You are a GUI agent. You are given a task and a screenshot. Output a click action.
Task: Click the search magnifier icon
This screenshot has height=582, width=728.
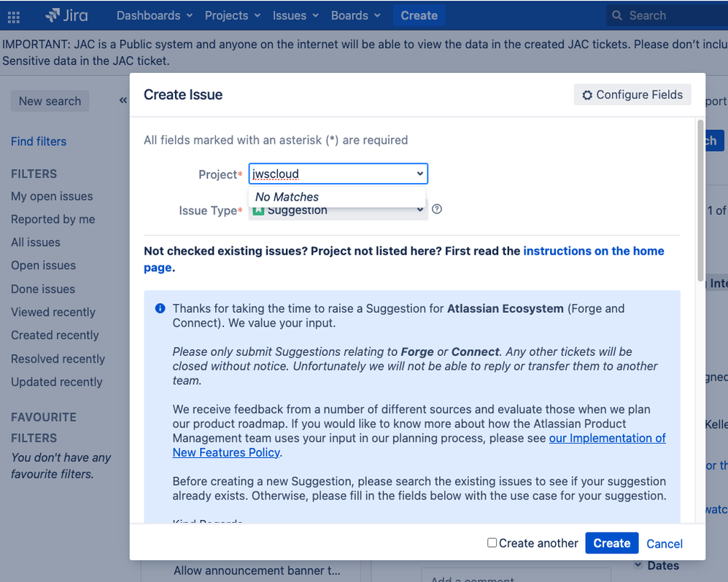pyautogui.click(x=617, y=15)
